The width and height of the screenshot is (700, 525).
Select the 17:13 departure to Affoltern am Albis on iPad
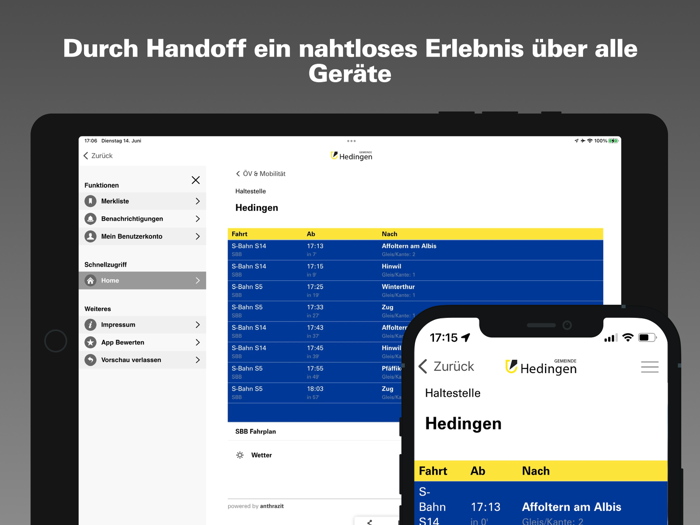(415, 250)
